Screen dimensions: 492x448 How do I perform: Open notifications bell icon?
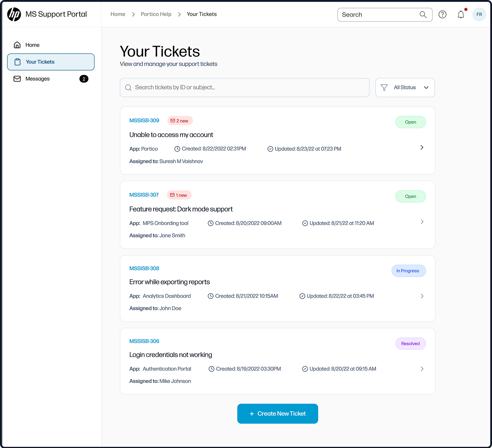coord(461,15)
